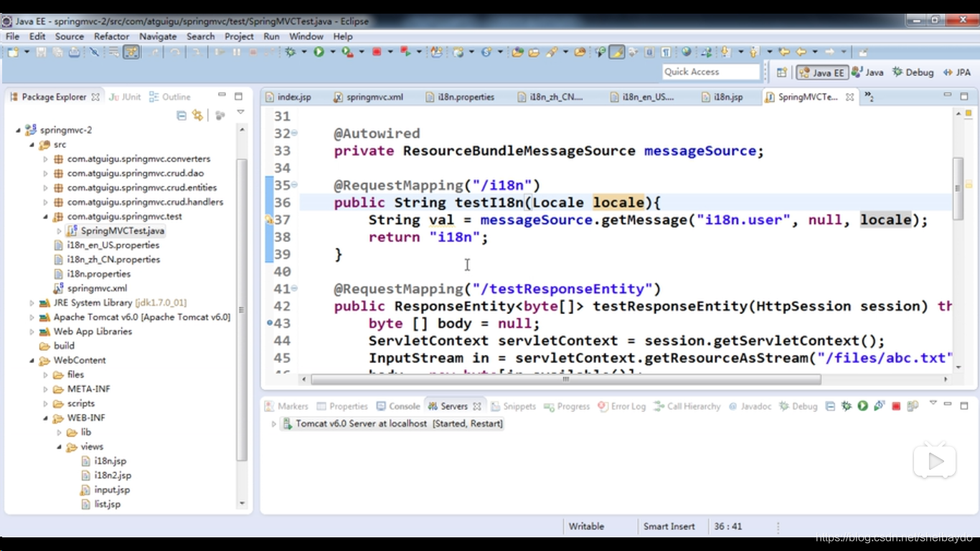Image resolution: width=980 pixels, height=551 pixels.
Task: Open Package Explorer view menu triangle
Action: point(240,113)
